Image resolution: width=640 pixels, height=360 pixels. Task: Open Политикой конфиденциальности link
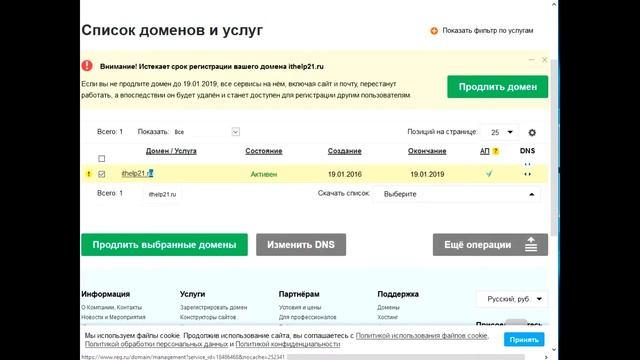288,344
